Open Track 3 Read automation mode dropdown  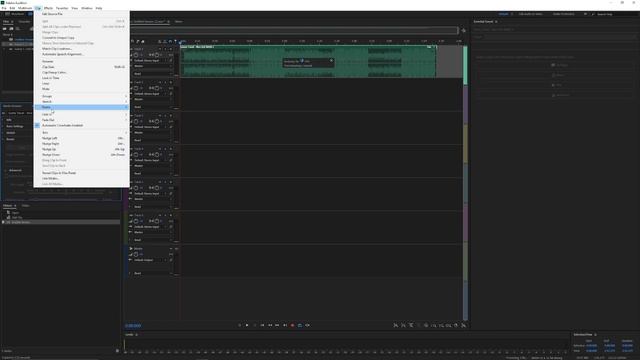pyautogui.click(x=153, y=140)
